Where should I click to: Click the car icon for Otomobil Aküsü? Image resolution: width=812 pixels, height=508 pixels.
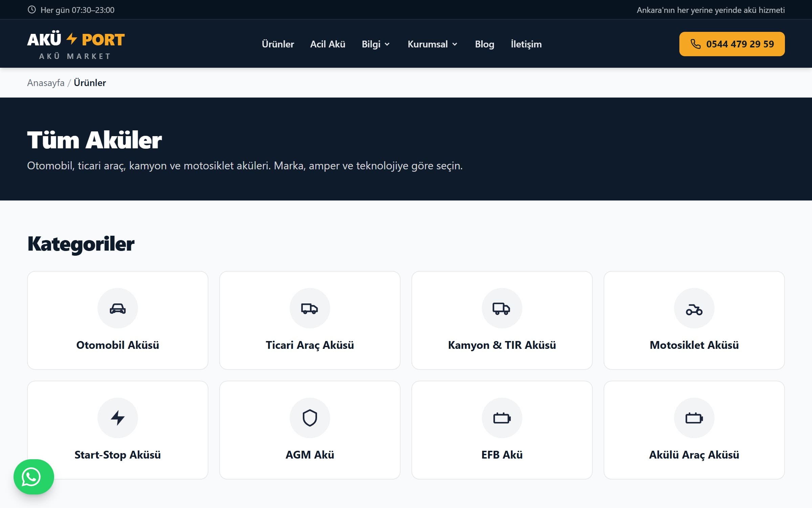(117, 308)
